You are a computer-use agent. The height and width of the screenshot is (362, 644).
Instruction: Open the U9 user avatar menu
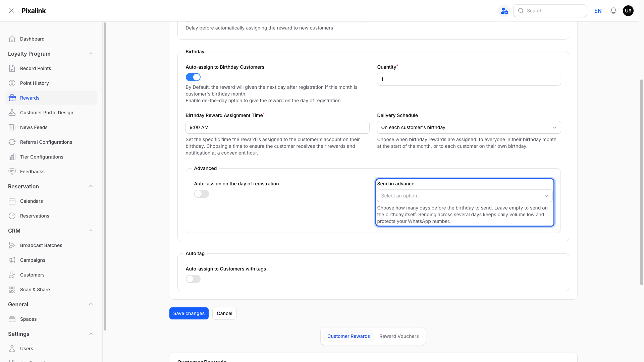[x=628, y=11]
